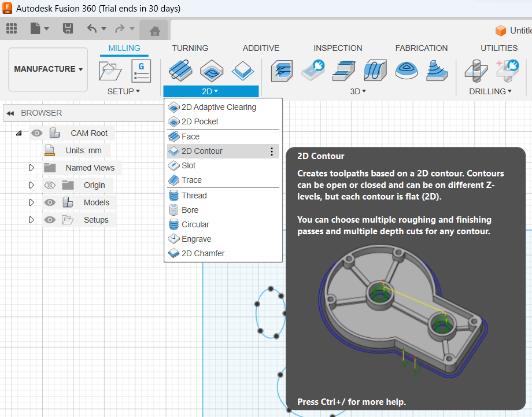The width and height of the screenshot is (532, 417).
Task: Collapse the CAM Root tree node
Action: [19, 133]
